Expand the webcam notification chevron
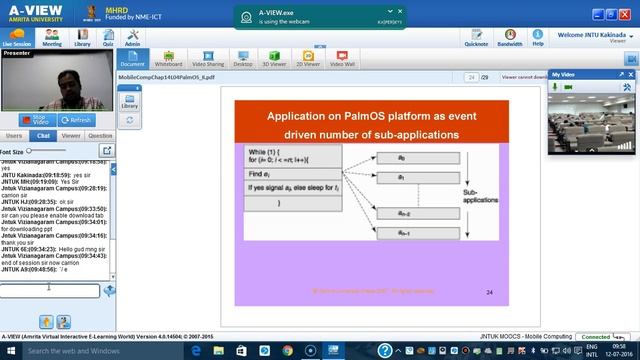The image size is (640, 360). (390, 11)
